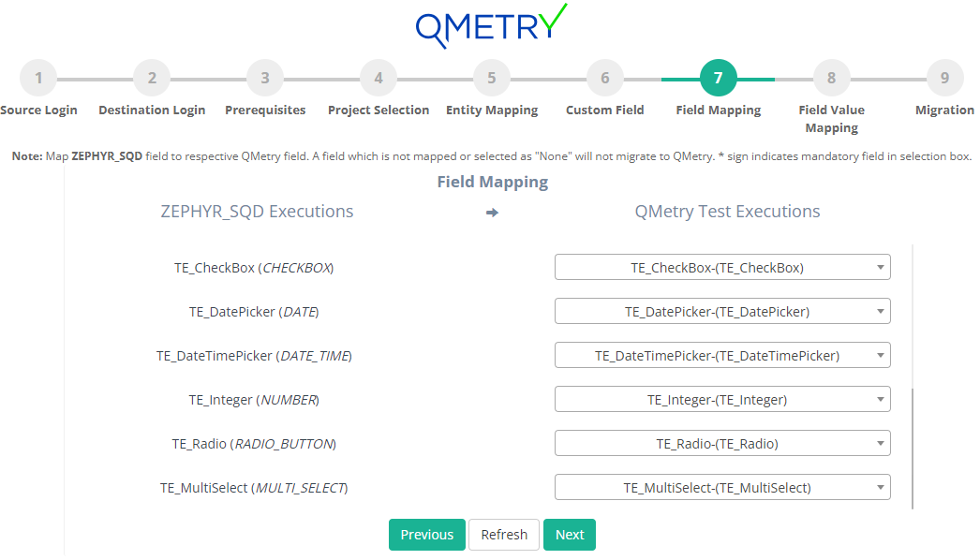980x560 pixels.
Task: Go to step 2 Destination Login circle
Action: 152,78
